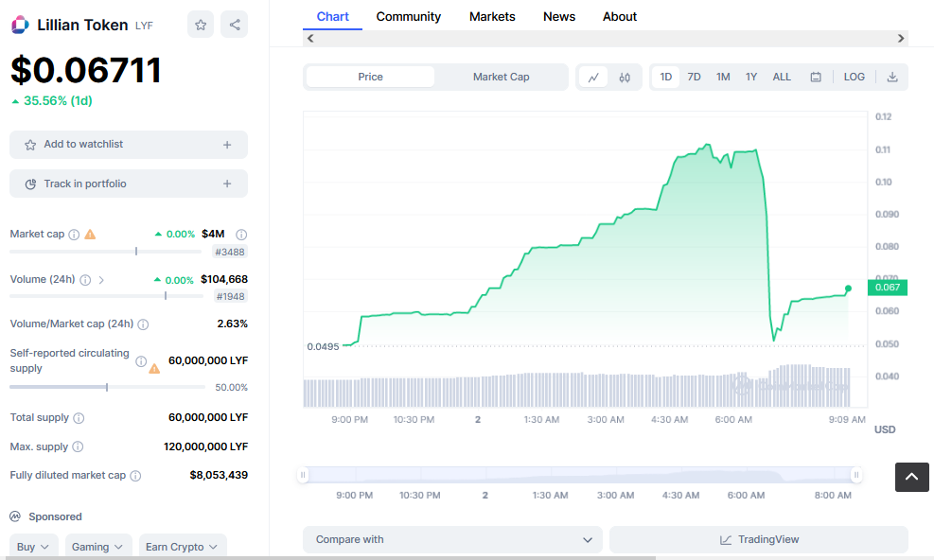Click the plus icon on Track in portfolio

pyautogui.click(x=227, y=184)
